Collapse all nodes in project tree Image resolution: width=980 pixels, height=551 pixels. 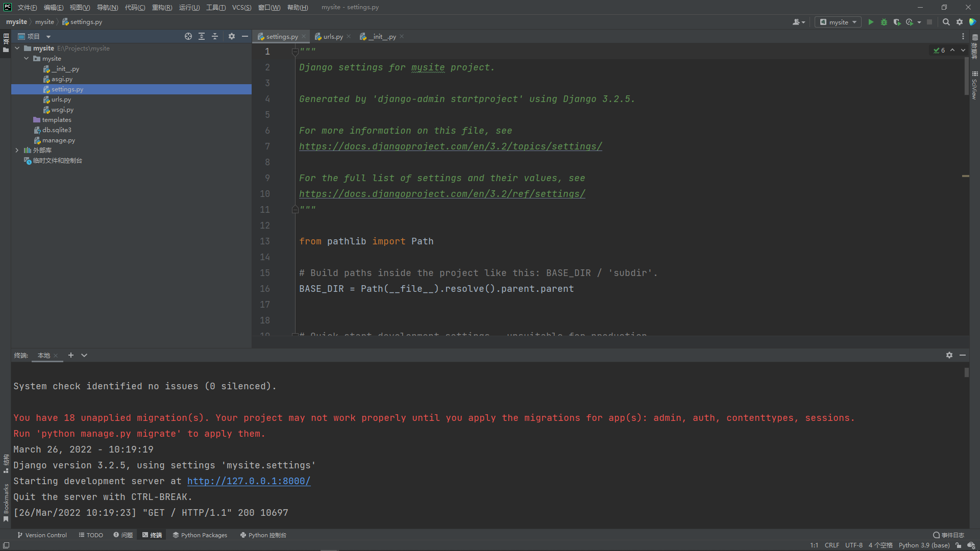point(215,36)
